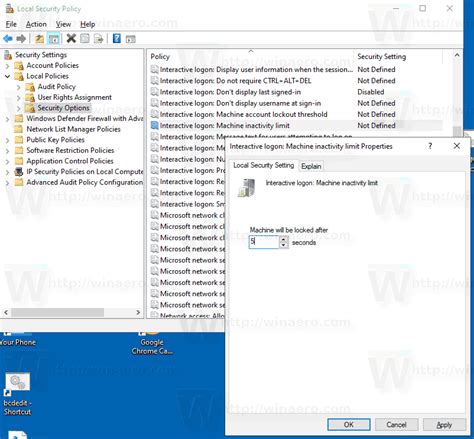Click the Forward arrow toolbar icon
Image resolution: width=474 pixels, height=439 pixels.
click(21, 39)
